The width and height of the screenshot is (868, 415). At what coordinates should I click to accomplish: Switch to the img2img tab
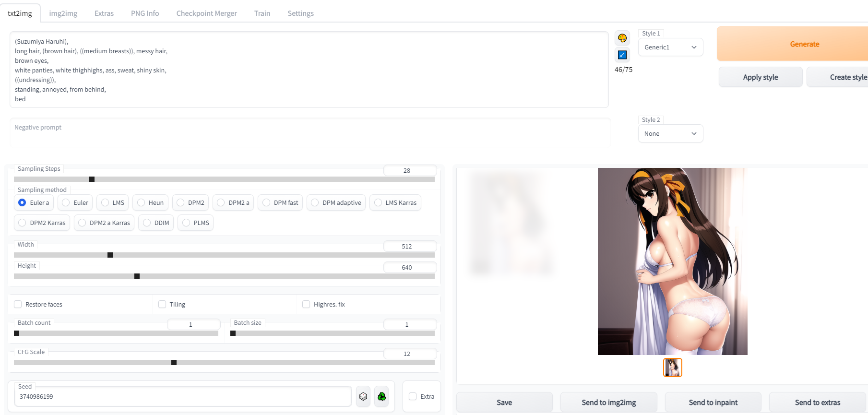click(63, 13)
